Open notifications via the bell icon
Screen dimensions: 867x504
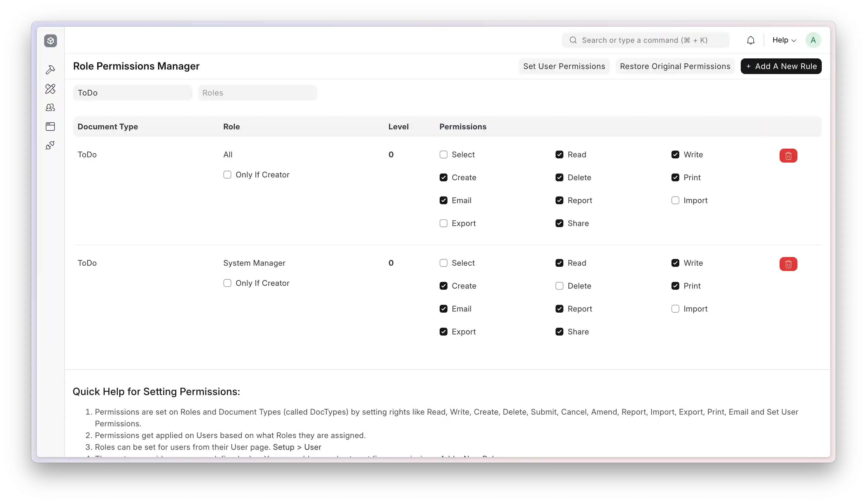point(751,40)
